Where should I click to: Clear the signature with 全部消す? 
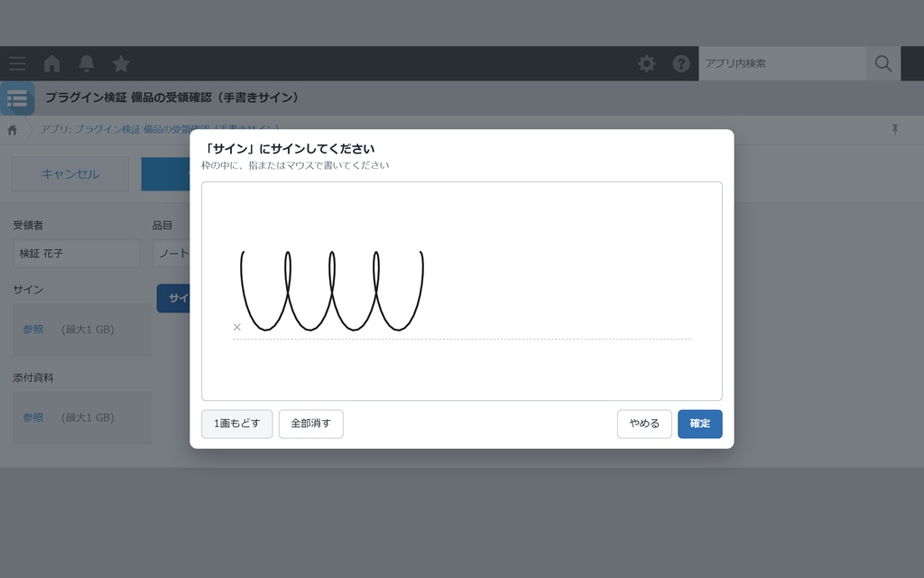311,424
